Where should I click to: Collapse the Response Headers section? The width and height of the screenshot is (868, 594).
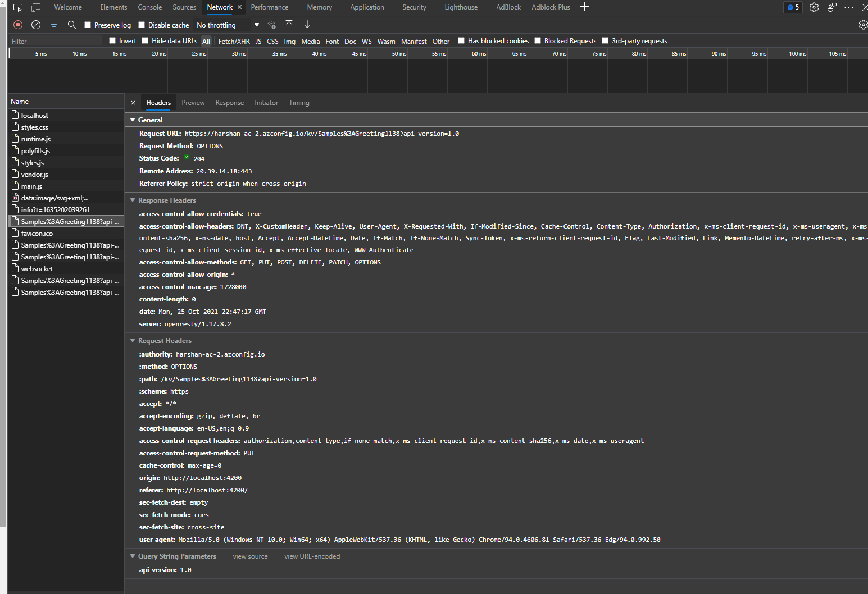coord(133,200)
